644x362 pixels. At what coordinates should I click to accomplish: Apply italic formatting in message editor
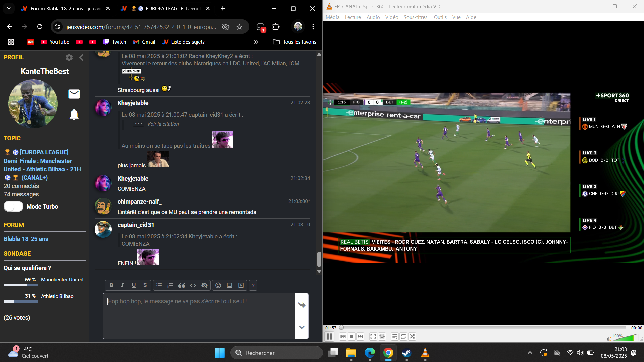[122, 285]
